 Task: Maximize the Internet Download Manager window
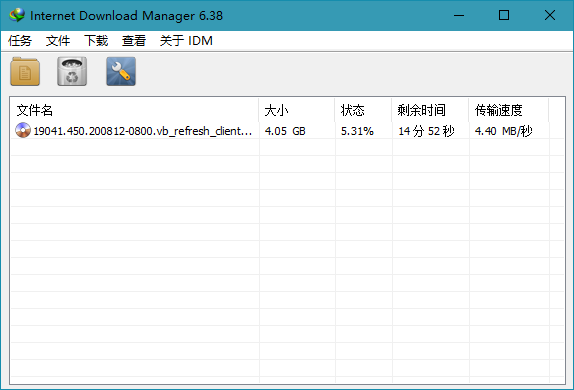504,15
